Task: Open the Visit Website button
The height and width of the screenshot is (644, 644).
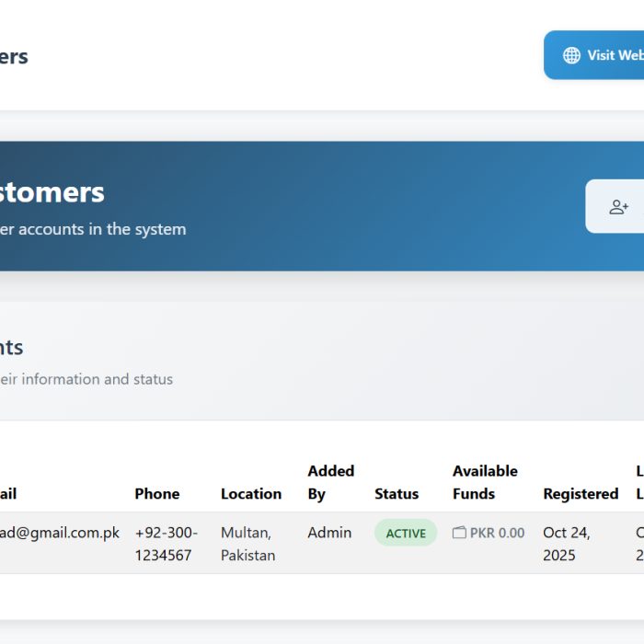Action: point(598,55)
